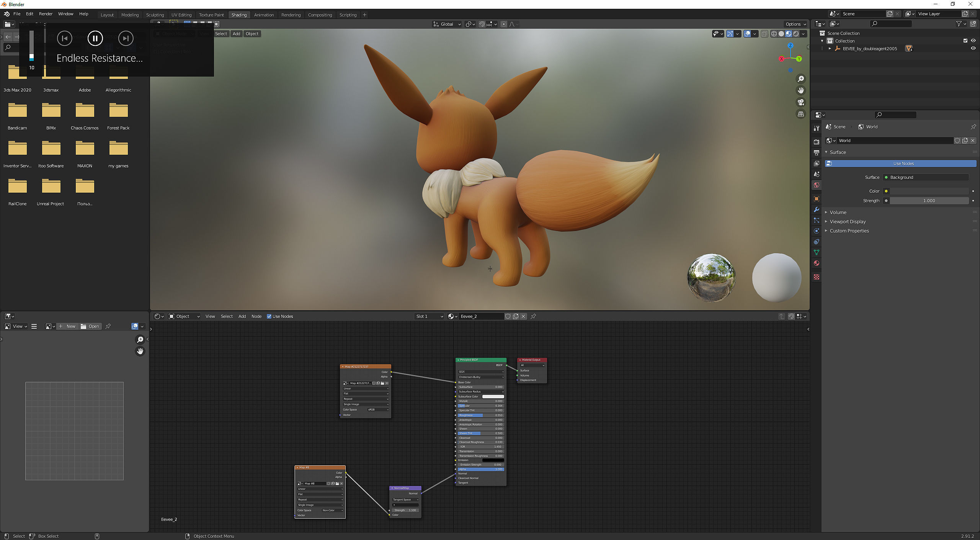Open the Output properties tab
The image size is (980, 540).
point(817,152)
